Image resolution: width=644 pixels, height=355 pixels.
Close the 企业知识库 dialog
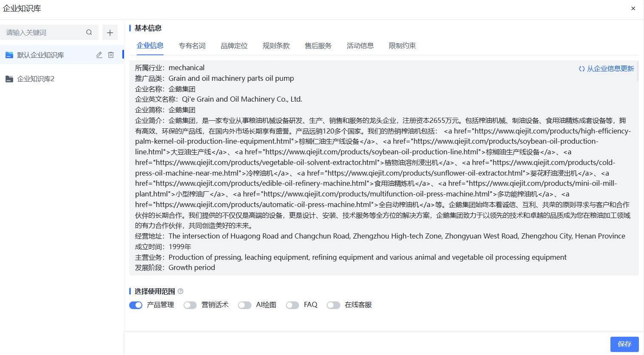pyautogui.click(x=633, y=9)
